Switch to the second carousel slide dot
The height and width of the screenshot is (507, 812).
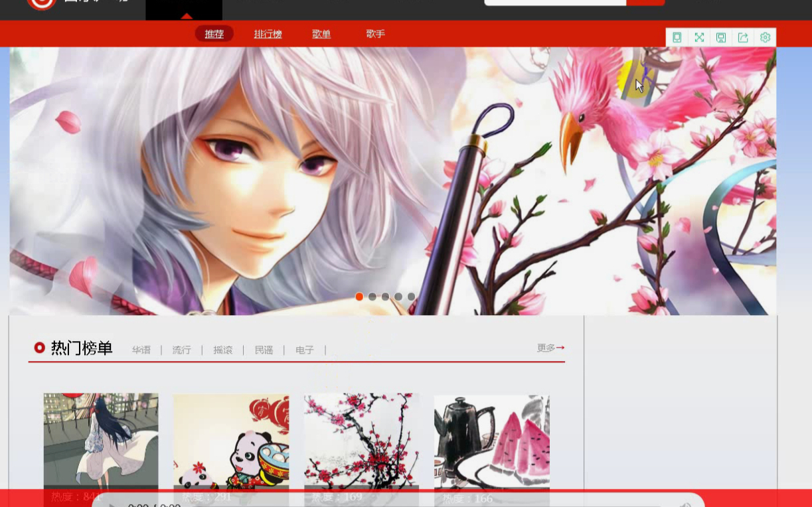(372, 297)
